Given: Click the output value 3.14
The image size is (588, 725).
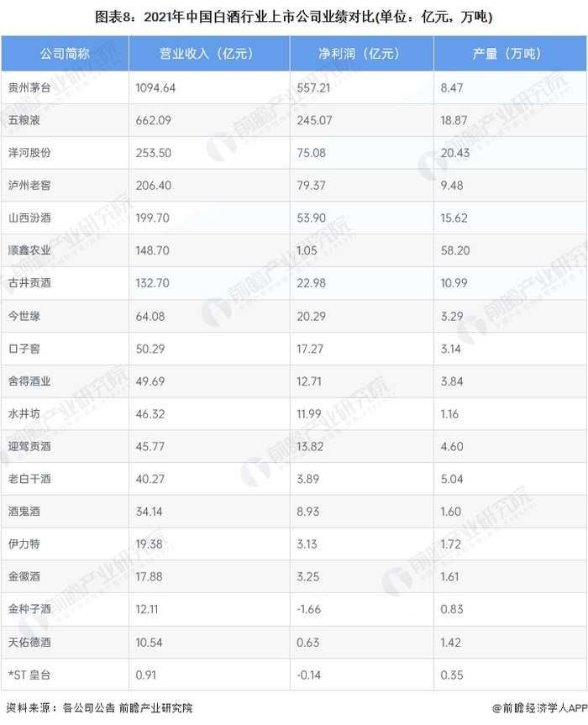Looking at the screenshot, I should (451, 349).
